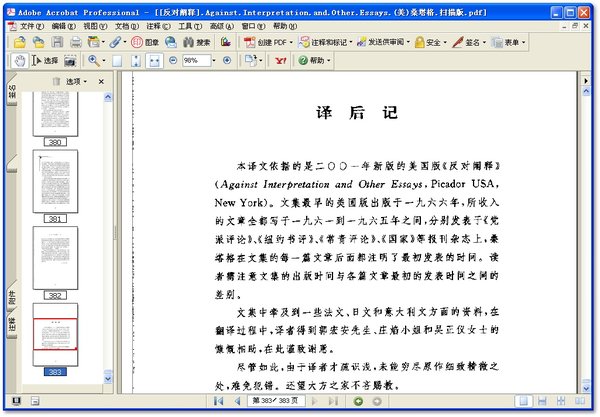This screenshot has width=600, height=417.
Task: Select Facing pages layout icon
Action: pyautogui.click(x=580, y=401)
